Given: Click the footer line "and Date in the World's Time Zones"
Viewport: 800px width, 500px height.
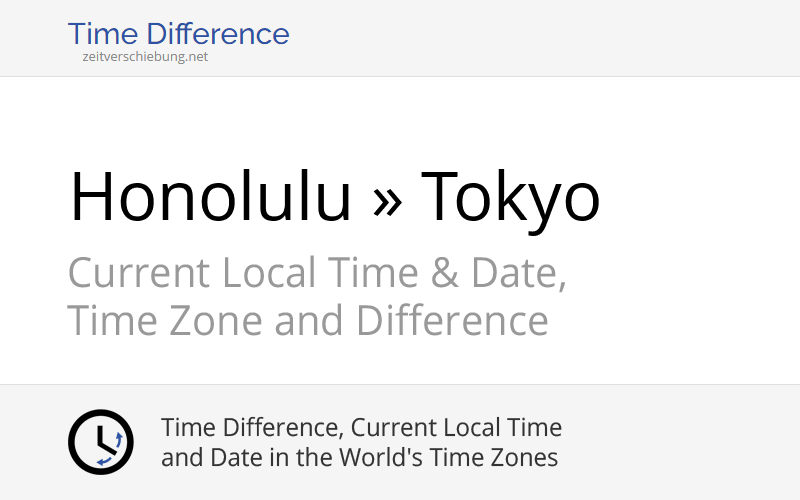Looking at the screenshot, I should [x=359, y=458].
